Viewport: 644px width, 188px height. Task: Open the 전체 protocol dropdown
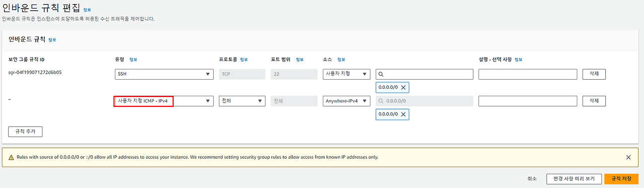[x=242, y=101]
